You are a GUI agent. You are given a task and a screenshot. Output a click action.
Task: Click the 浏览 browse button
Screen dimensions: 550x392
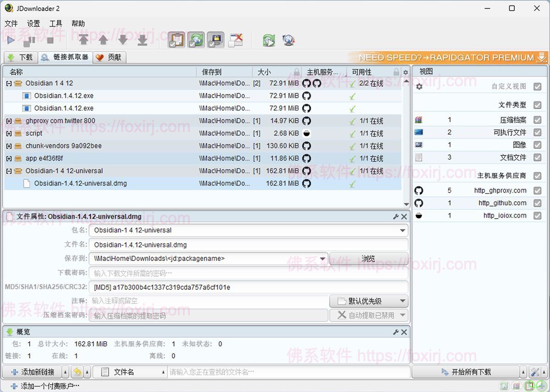(x=368, y=259)
